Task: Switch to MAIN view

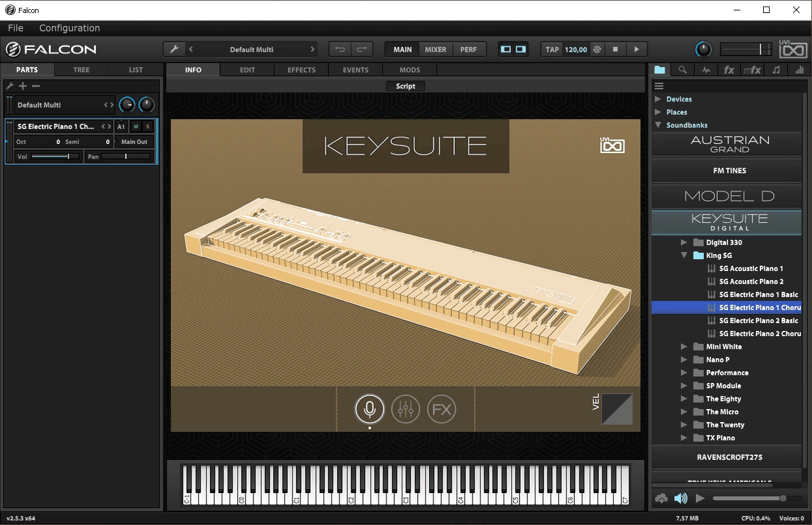Action: [x=403, y=50]
